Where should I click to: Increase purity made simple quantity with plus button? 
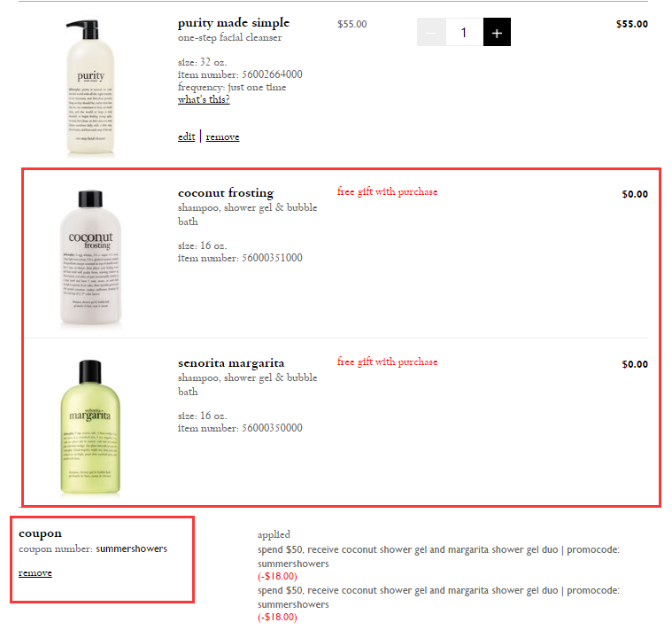(x=497, y=32)
